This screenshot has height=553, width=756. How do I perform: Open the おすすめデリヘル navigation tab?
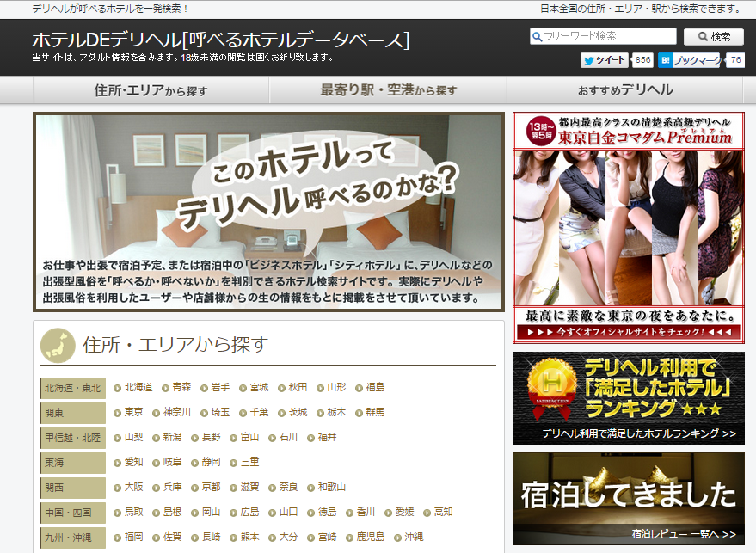tap(625, 90)
